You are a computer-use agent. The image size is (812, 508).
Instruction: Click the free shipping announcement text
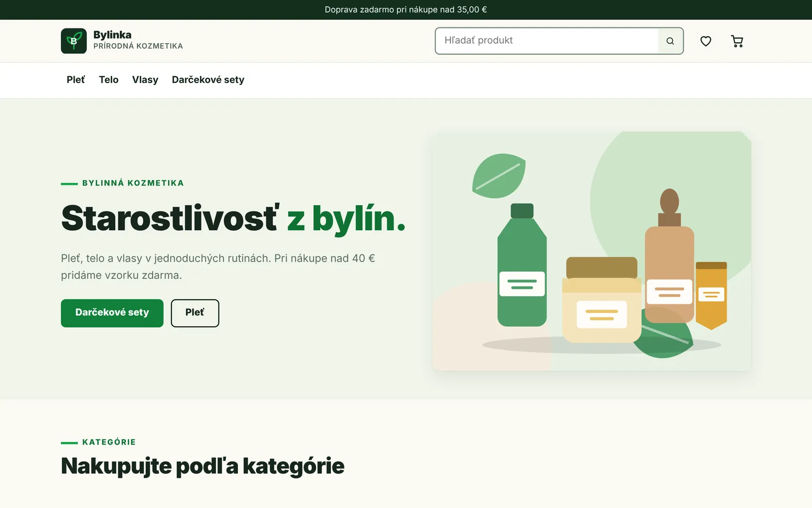coord(406,10)
